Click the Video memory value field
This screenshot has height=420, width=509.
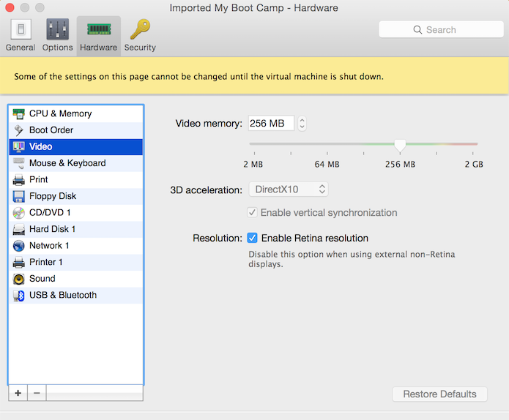[271, 123]
